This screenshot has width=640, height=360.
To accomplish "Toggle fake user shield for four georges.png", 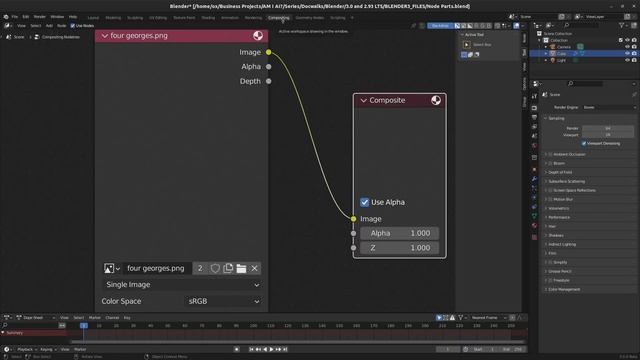I will [x=215, y=268].
